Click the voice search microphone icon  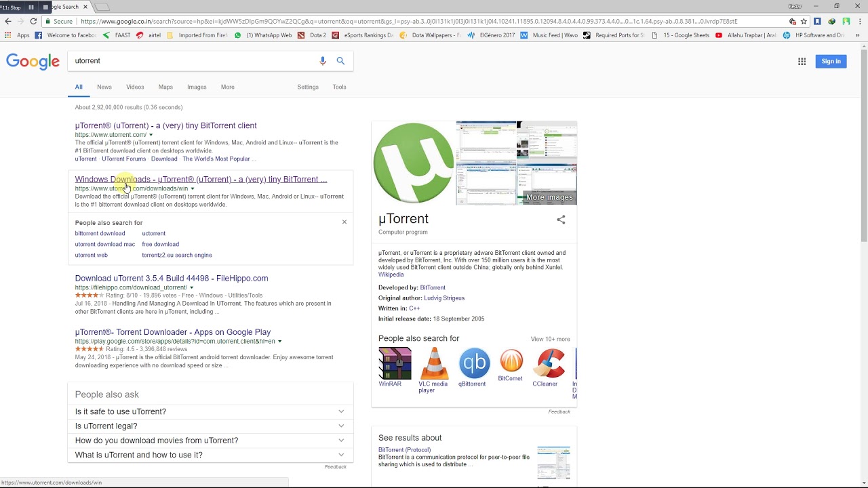pyautogui.click(x=323, y=61)
